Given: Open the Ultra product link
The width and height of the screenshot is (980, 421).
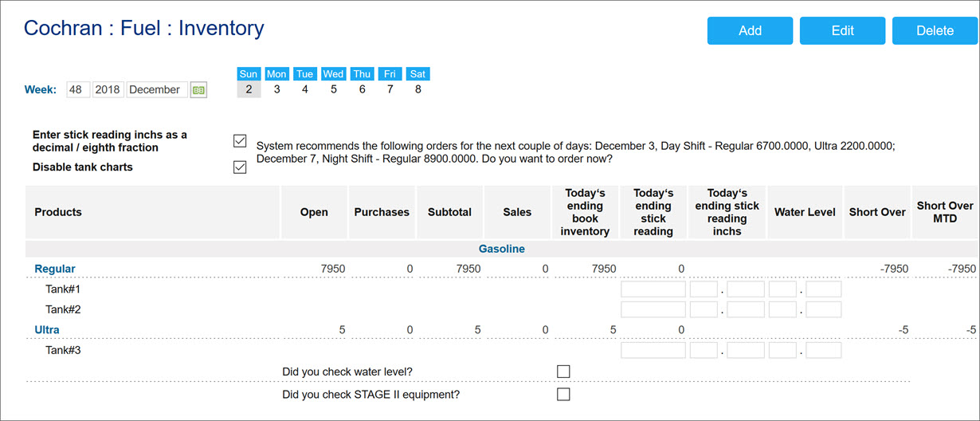Looking at the screenshot, I should tap(47, 329).
